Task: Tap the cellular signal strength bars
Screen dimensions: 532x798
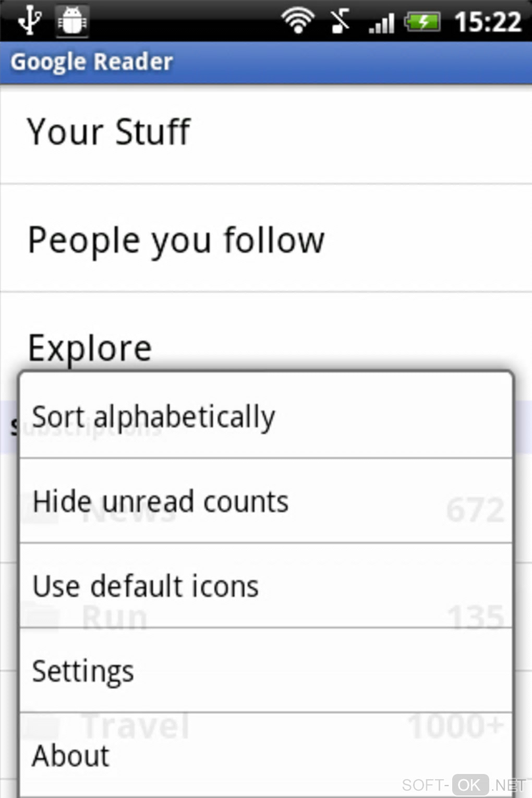Action: coord(381,23)
